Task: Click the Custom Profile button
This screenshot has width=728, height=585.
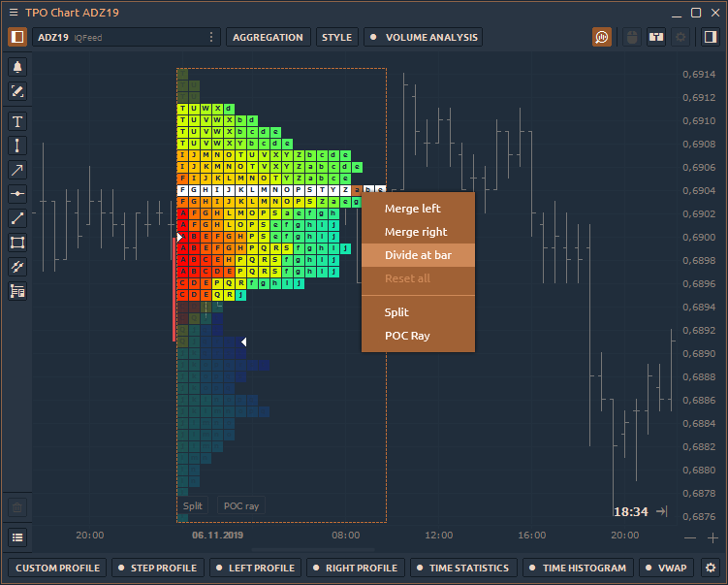Action: [56, 568]
